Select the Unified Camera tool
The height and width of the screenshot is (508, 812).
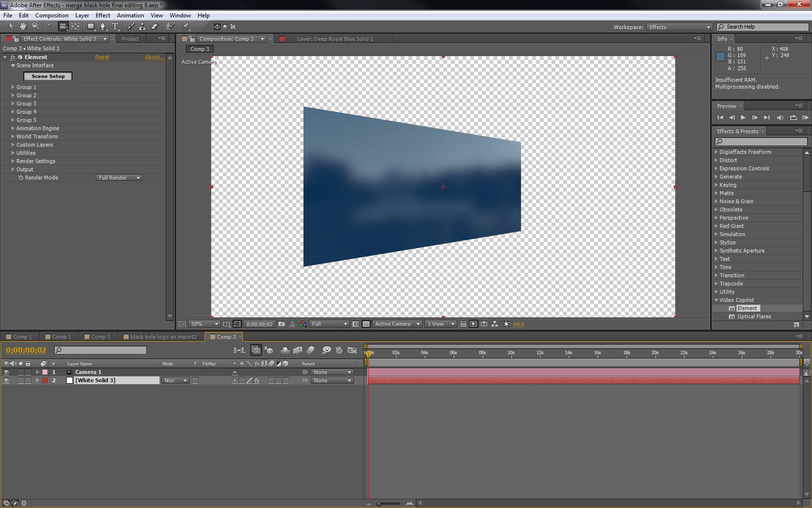coord(63,27)
